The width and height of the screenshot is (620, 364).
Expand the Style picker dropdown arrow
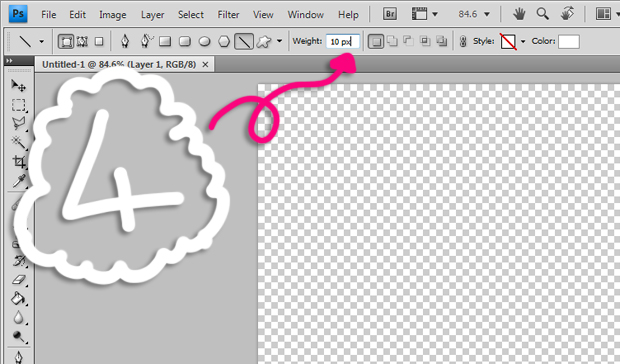pos(523,41)
